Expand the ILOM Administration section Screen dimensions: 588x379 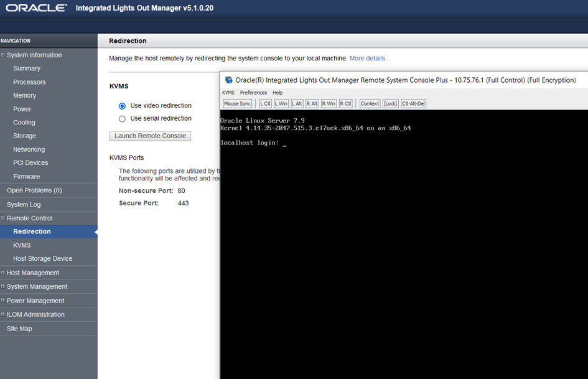tap(3, 315)
